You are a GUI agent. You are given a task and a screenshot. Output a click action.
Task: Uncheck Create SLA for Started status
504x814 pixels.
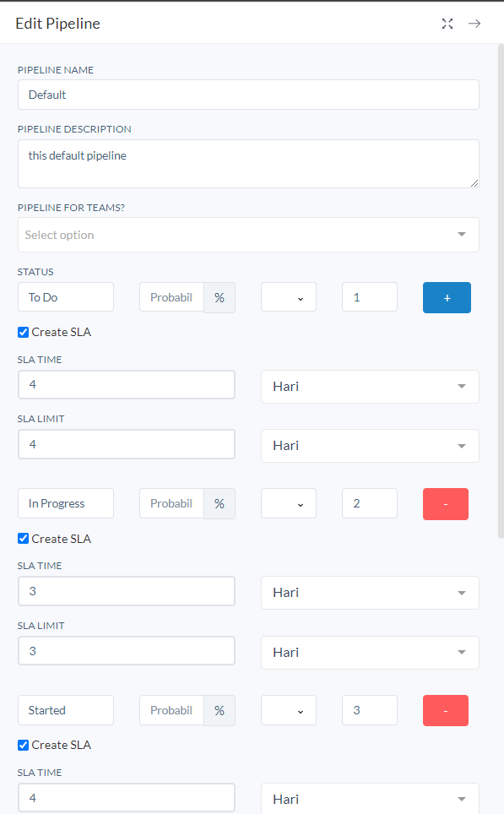coord(23,745)
